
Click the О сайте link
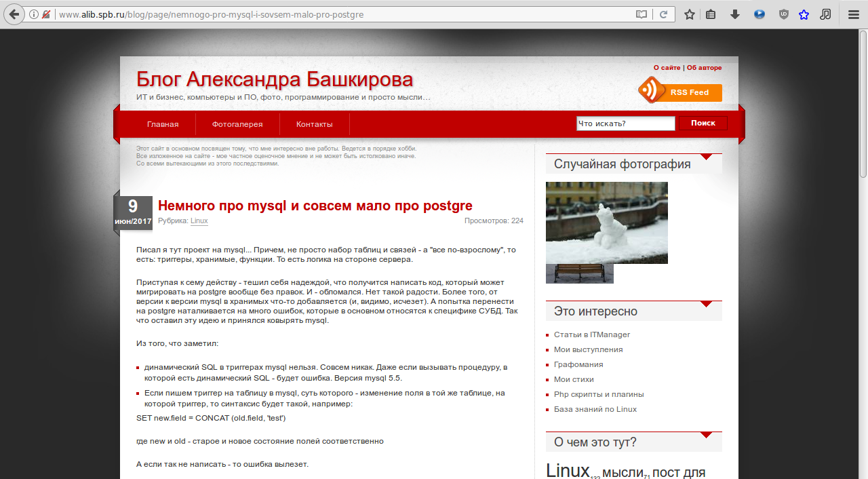pyautogui.click(x=667, y=68)
